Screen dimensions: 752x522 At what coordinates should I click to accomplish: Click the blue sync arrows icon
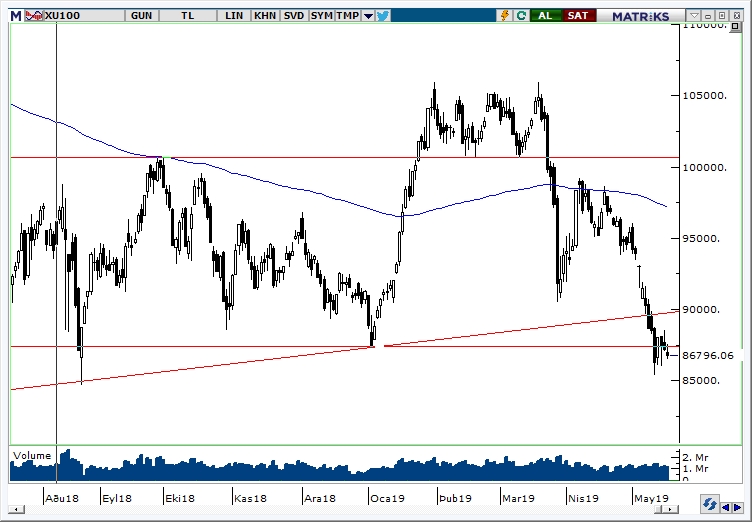(x=709, y=505)
